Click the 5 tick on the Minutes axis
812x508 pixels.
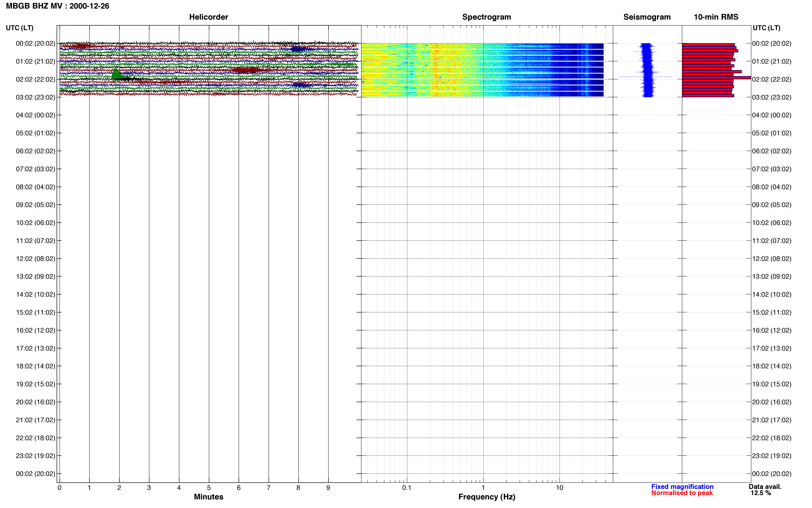tap(209, 487)
